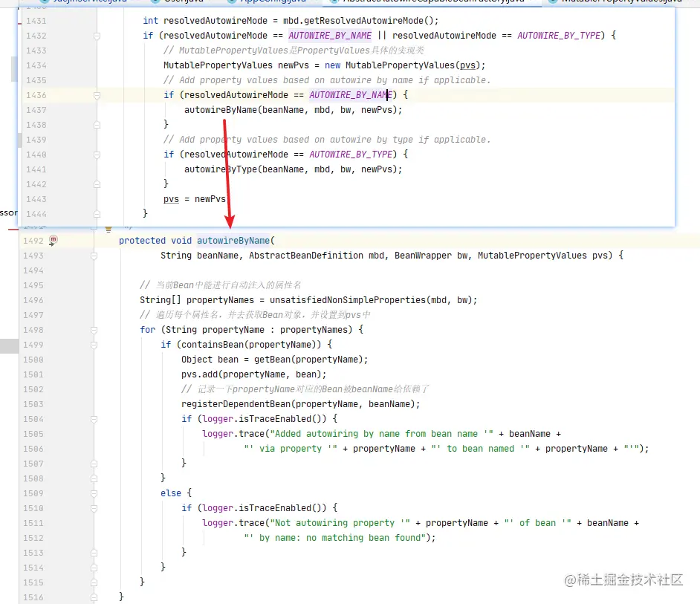Toggle the fold end marker on line 1514
Image resolution: width=700 pixels, height=604 pixels.
pyautogui.click(x=94, y=568)
